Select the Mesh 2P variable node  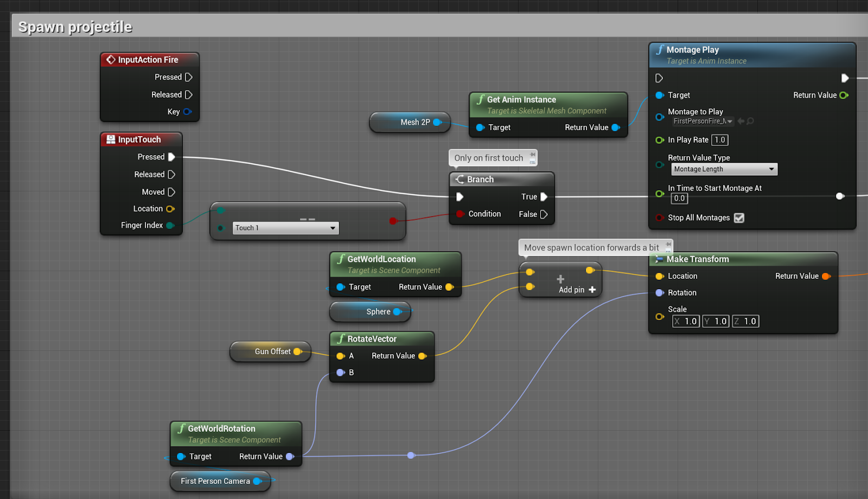[x=410, y=122]
